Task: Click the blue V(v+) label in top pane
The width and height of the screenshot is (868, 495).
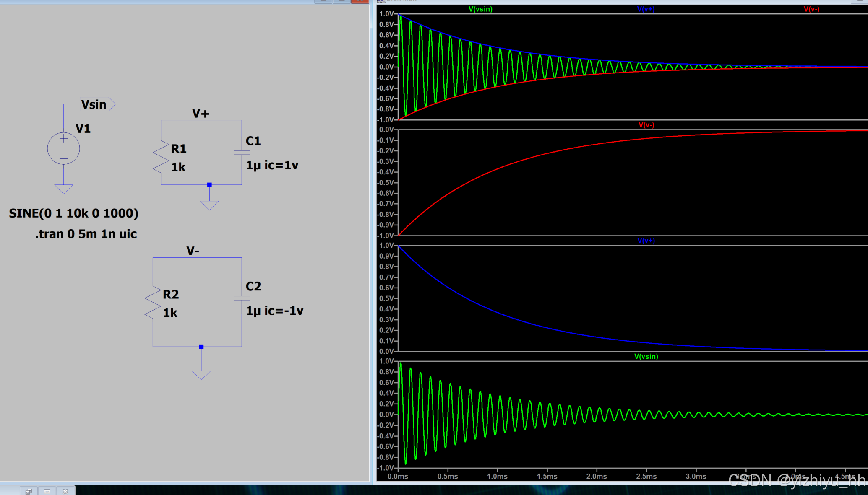Action: point(646,9)
